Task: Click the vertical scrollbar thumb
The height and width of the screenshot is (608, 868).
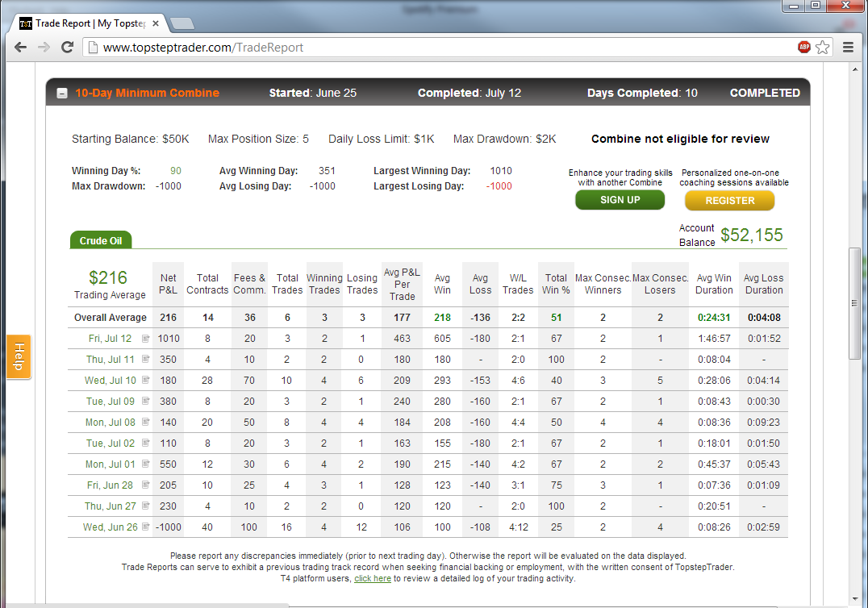Action: pyautogui.click(x=855, y=303)
